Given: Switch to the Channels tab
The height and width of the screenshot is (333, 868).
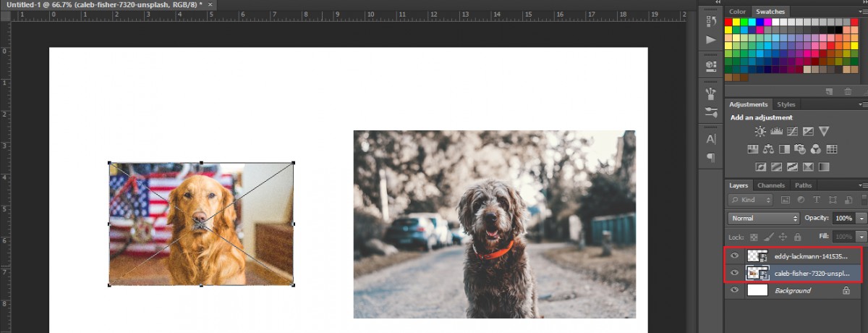Looking at the screenshot, I should point(771,185).
